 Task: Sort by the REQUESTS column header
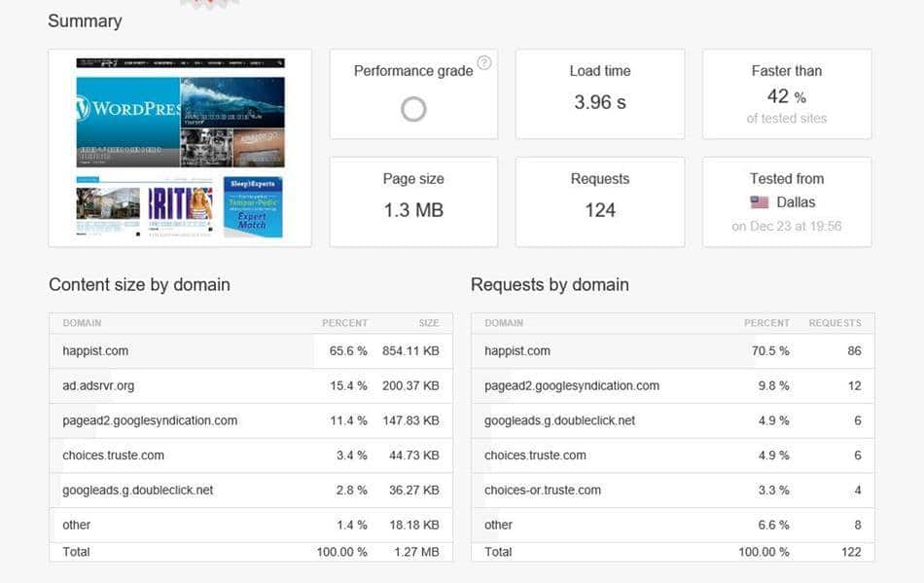coord(835,323)
